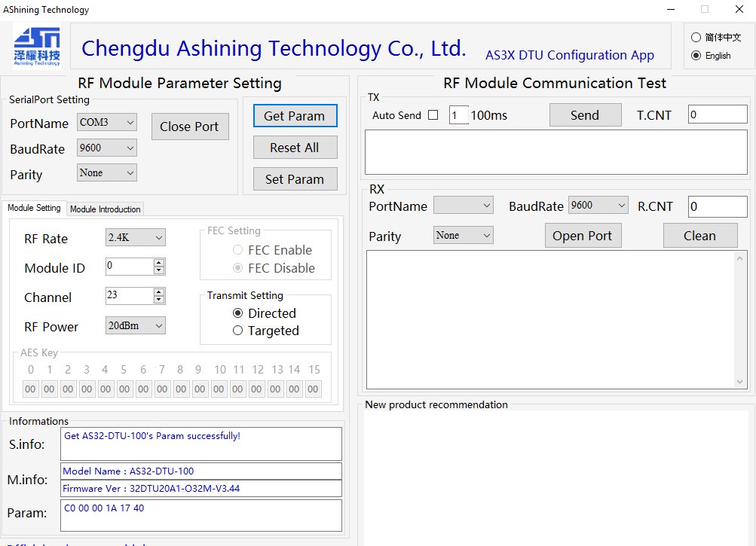Click the RX received data area

tap(551, 319)
